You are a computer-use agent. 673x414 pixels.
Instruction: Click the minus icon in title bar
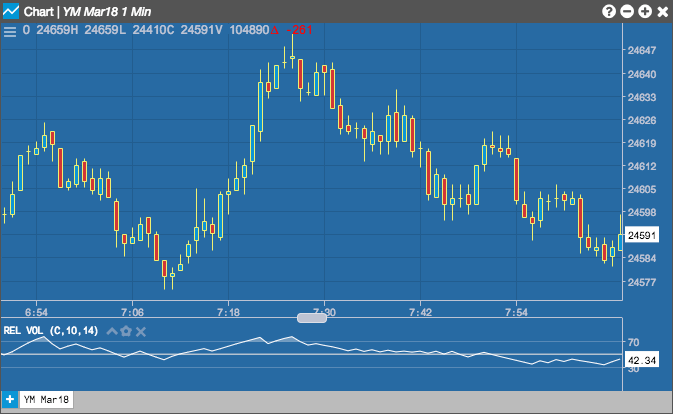pos(627,12)
